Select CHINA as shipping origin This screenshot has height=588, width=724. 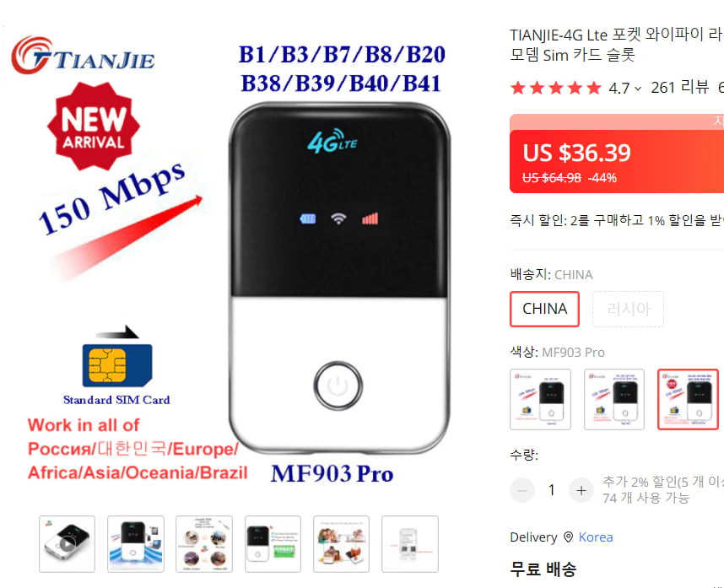pyautogui.click(x=544, y=309)
